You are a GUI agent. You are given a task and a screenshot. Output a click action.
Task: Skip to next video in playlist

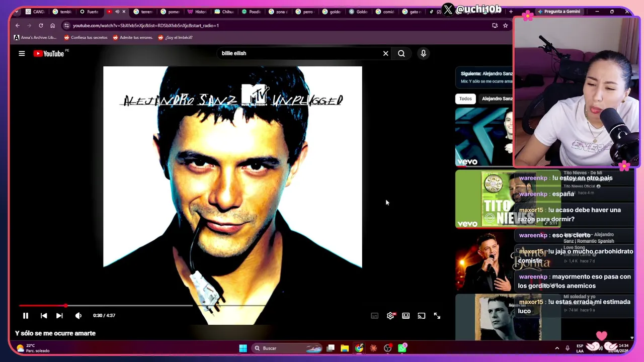[x=59, y=316]
